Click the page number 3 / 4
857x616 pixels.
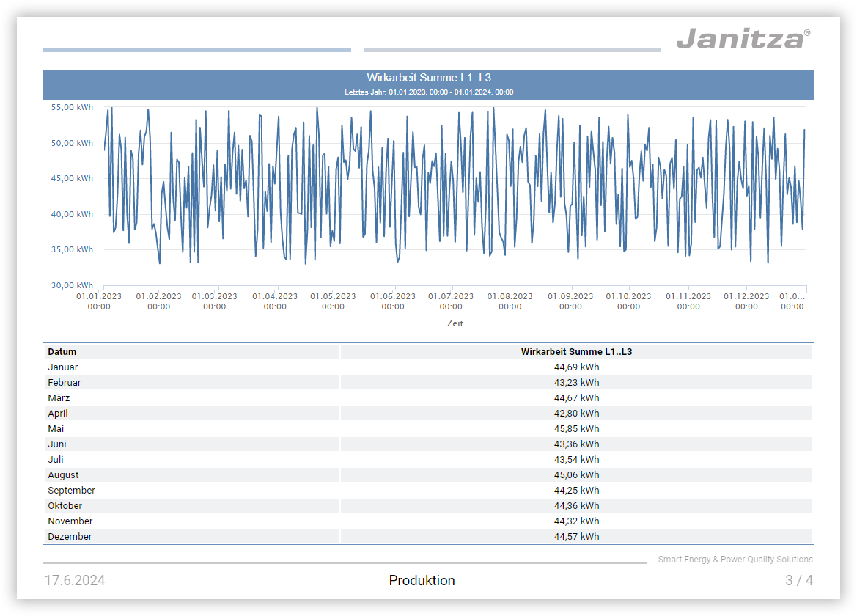pyautogui.click(x=798, y=581)
